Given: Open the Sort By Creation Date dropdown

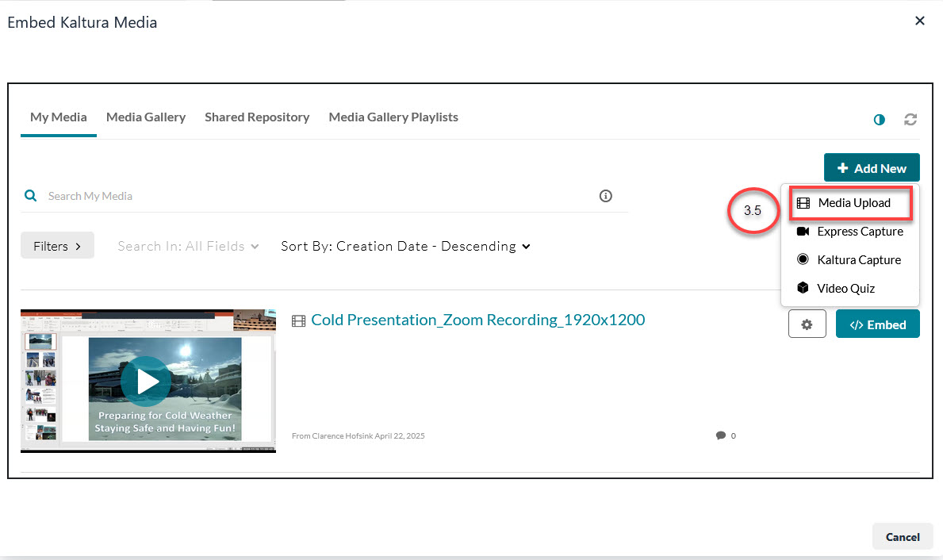Looking at the screenshot, I should 405,247.
